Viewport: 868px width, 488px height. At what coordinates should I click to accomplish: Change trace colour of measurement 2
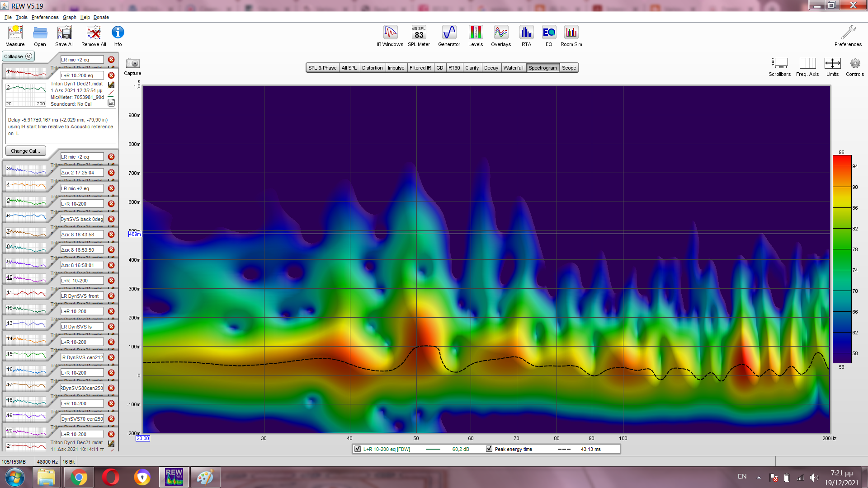pos(111,94)
